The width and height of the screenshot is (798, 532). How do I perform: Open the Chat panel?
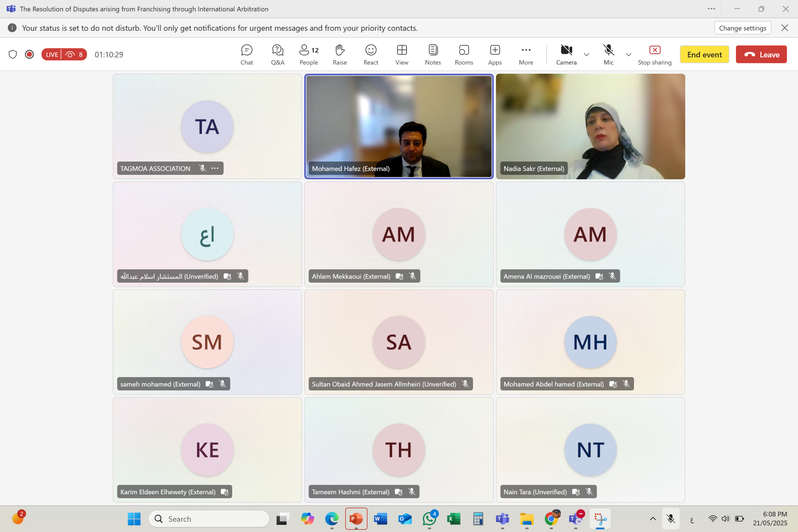247,54
